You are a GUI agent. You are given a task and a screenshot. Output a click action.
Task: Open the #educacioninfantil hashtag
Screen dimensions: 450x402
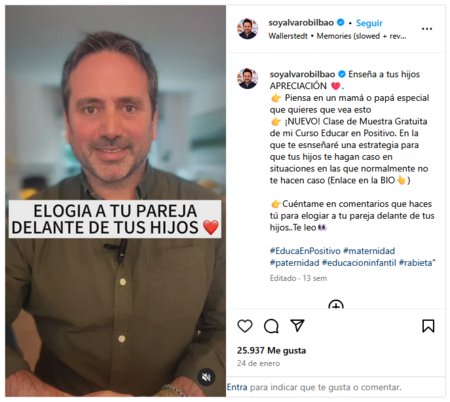point(359,263)
